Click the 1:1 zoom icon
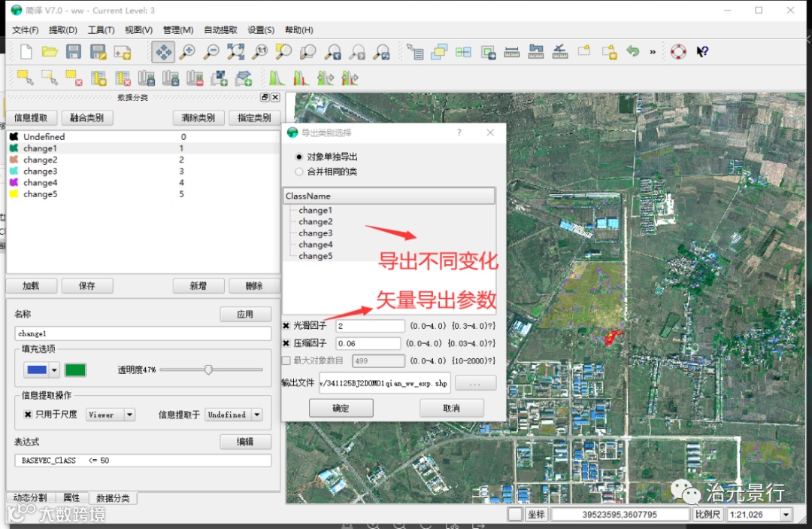The image size is (812, 529). tap(259, 52)
